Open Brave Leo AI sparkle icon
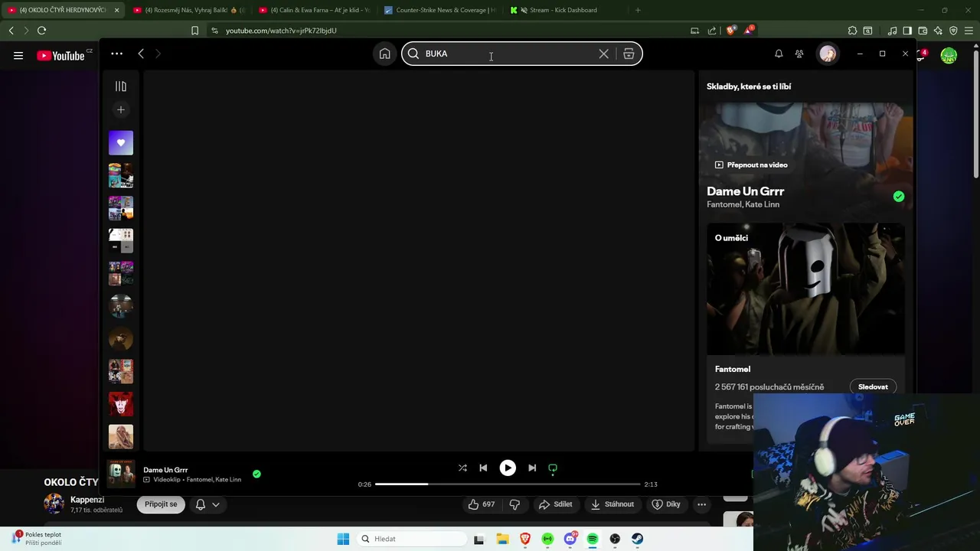 [x=938, y=31]
